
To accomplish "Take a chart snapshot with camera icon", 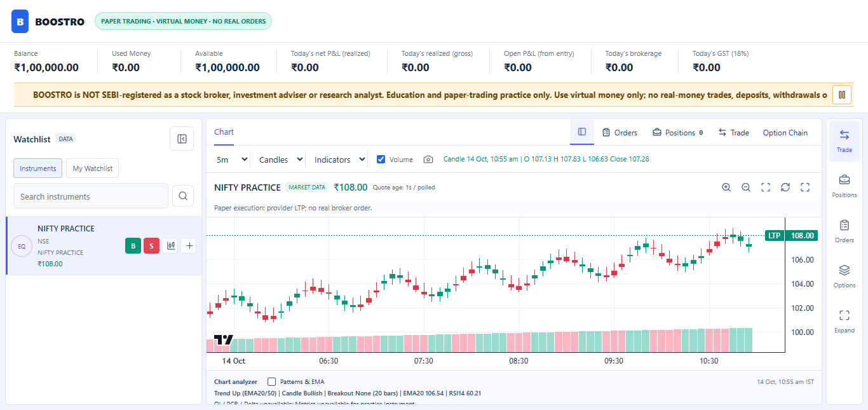I will click(428, 160).
